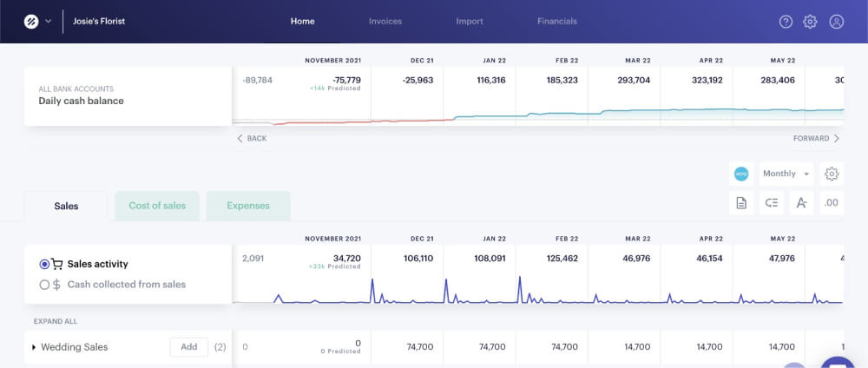Click FORWARD to view later months
The width and height of the screenshot is (868, 368).
(x=817, y=138)
